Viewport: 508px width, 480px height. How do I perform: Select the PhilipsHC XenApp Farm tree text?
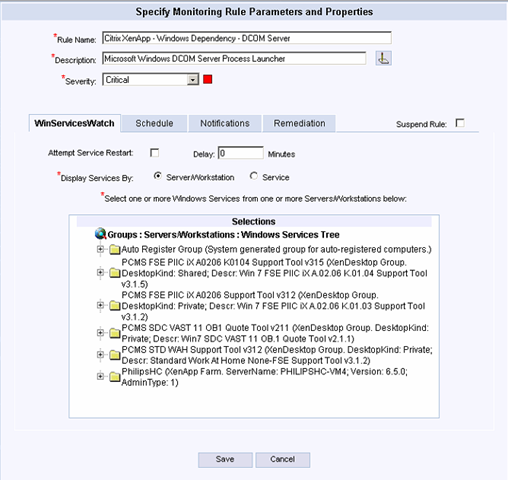click(x=264, y=377)
